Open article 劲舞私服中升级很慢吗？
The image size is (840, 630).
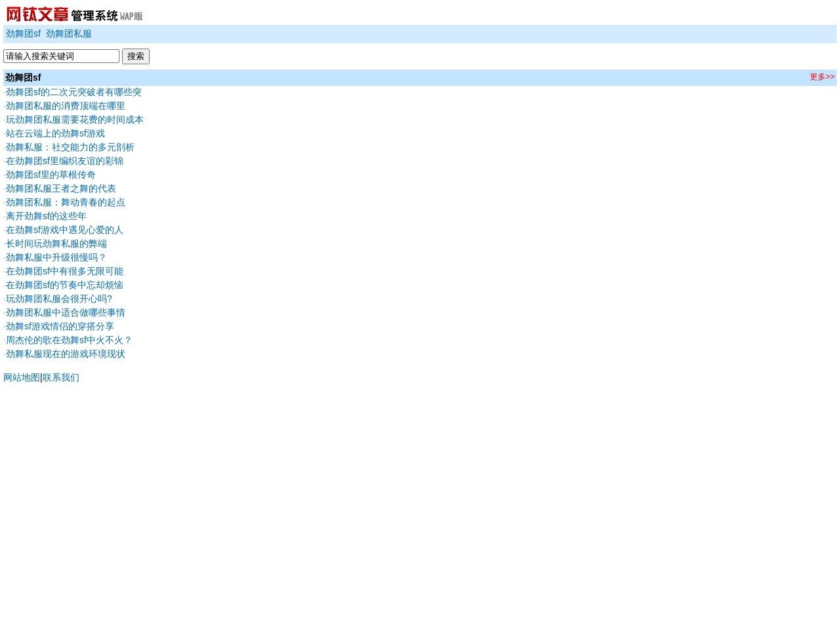[56, 258]
